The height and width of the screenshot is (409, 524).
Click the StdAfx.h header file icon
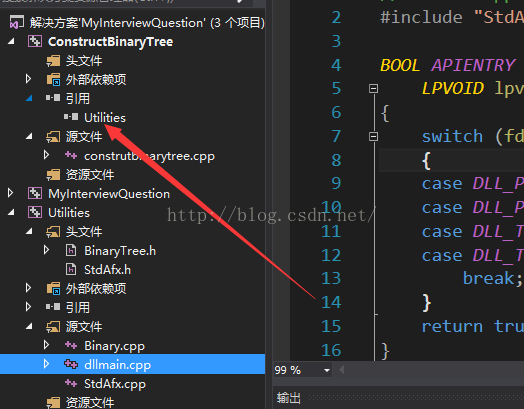(x=71, y=269)
